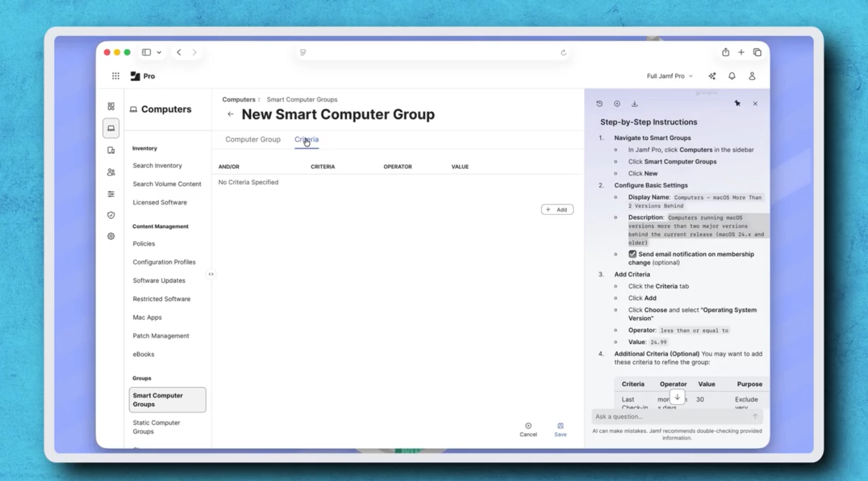Open Search Inventory
The width and height of the screenshot is (868, 481).
157,166
